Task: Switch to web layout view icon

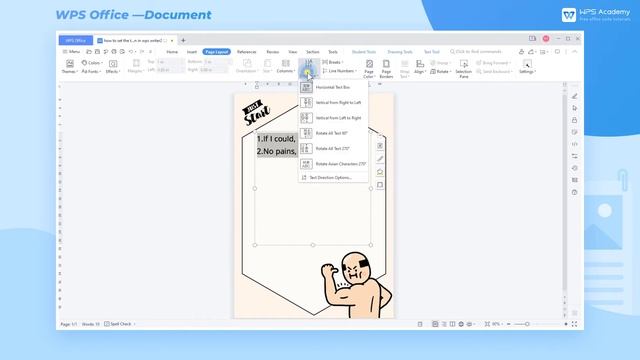Action: point(461,324)
